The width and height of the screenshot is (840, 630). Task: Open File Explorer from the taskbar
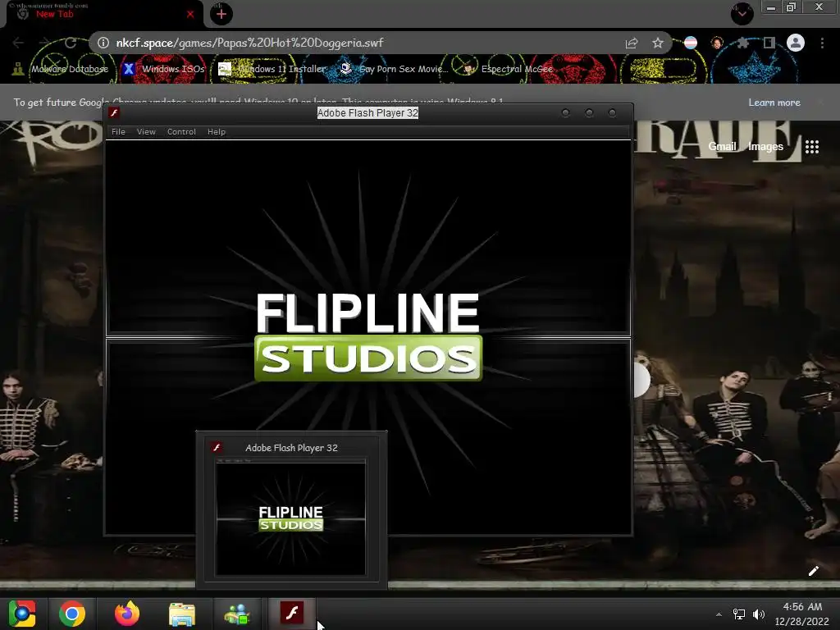(182, 614)
